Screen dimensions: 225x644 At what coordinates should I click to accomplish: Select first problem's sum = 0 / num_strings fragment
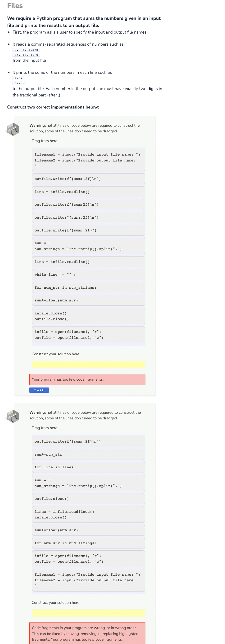[88, 246]
